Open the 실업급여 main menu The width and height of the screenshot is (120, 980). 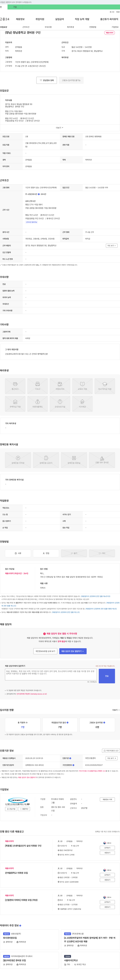60,19
